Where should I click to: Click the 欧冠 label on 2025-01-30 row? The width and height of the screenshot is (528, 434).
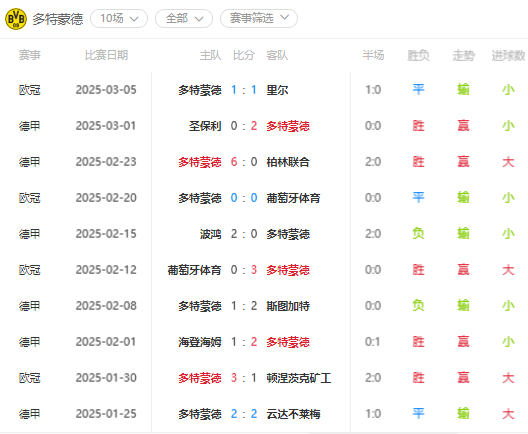click(30, 378)
